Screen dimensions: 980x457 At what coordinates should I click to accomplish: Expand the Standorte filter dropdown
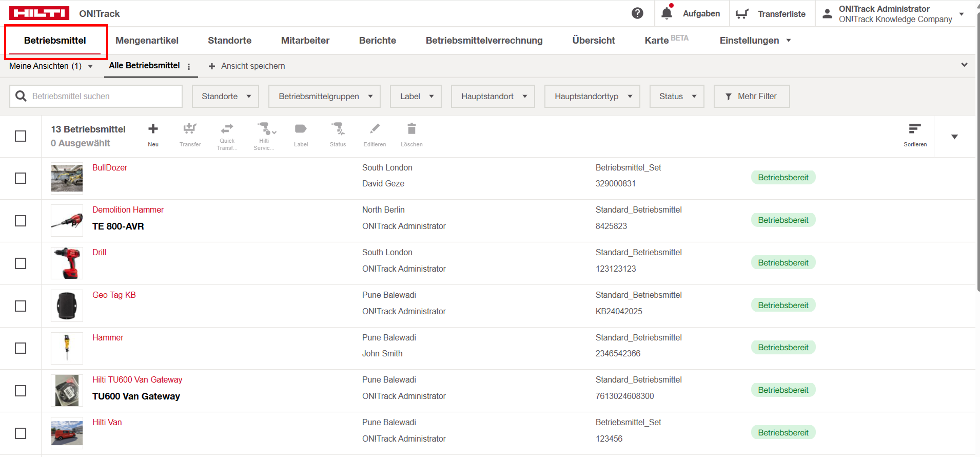click(226, 96)
